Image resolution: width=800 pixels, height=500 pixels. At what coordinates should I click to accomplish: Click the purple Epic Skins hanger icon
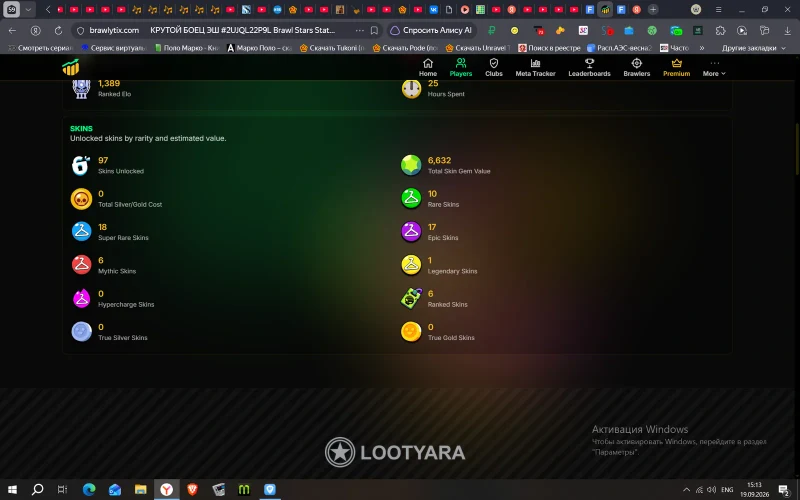point(411,232)
